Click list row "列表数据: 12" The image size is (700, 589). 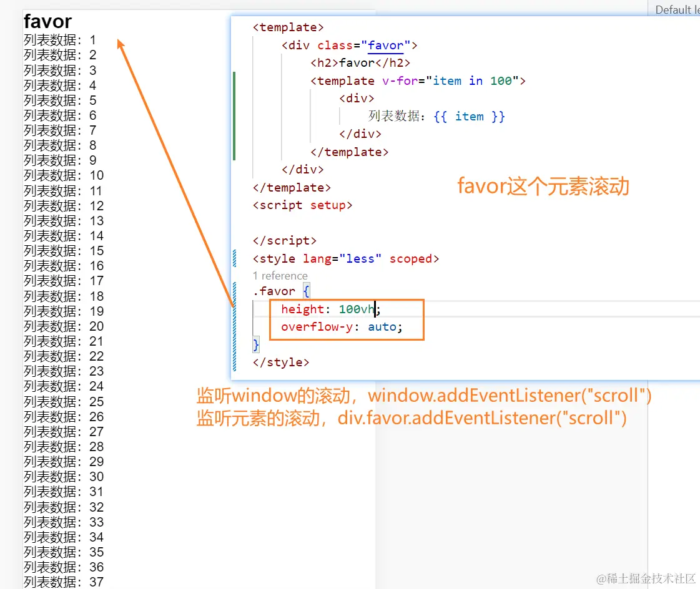coord(64,206)
